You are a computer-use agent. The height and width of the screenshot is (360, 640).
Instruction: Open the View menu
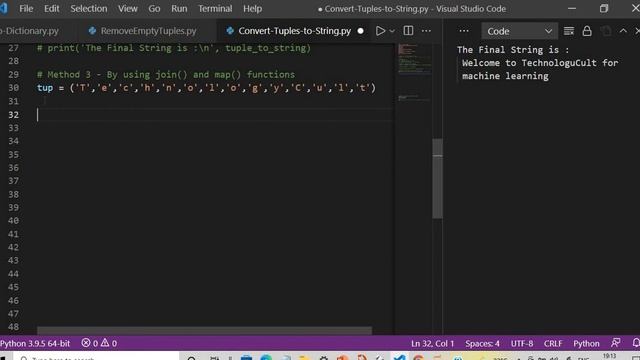coord(128,9)
